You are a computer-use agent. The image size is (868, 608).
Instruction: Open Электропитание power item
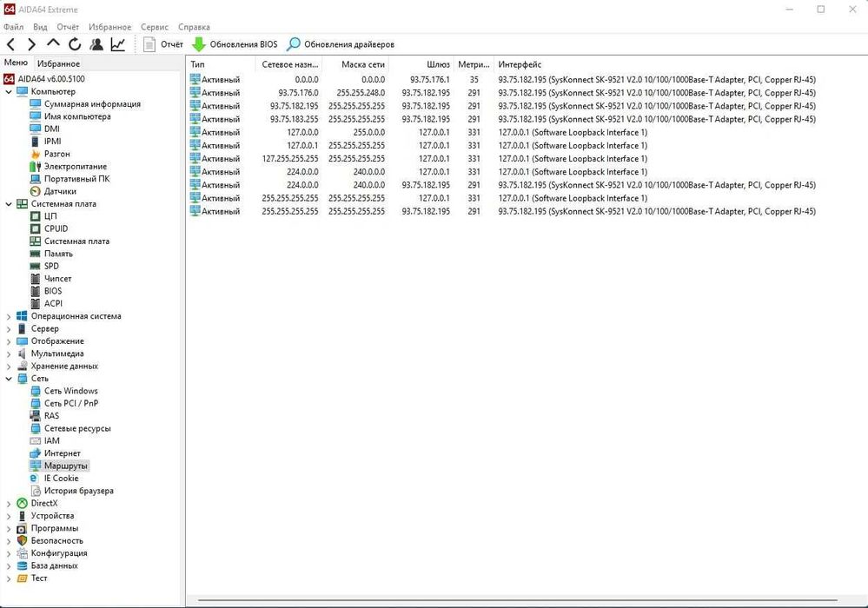pos(76,167)
